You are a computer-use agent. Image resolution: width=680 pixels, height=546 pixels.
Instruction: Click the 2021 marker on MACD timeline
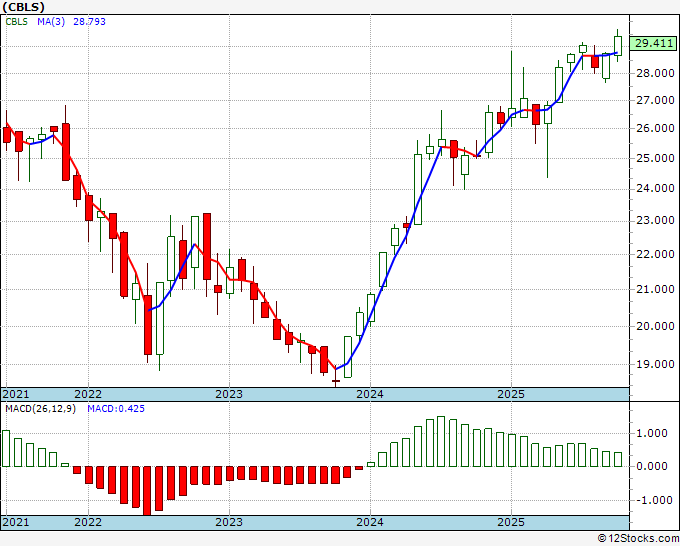click(x=16, y=522)
